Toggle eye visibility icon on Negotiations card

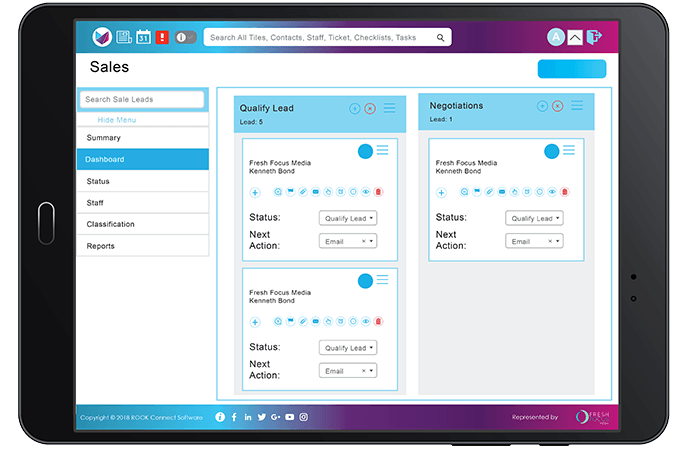(x=552, y=191)
